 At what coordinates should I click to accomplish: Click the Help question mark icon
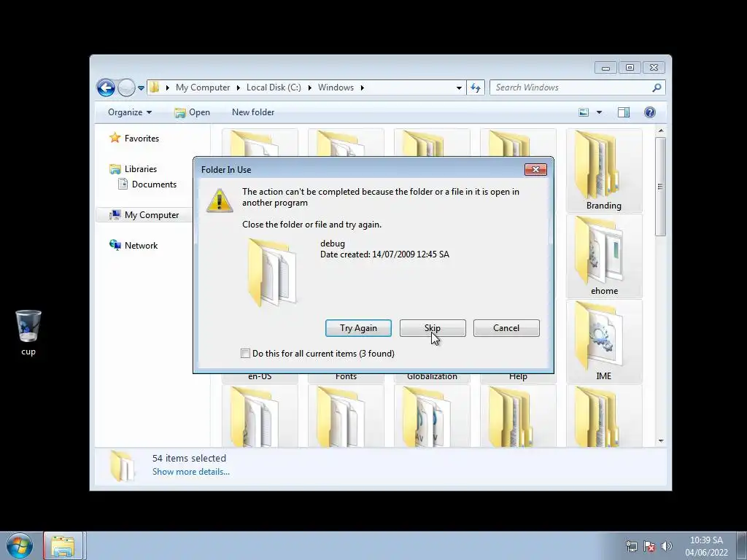tap(650, 112)
